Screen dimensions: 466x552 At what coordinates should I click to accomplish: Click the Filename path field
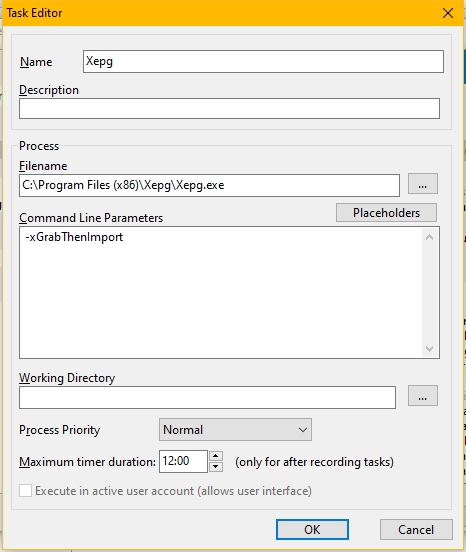209,185
